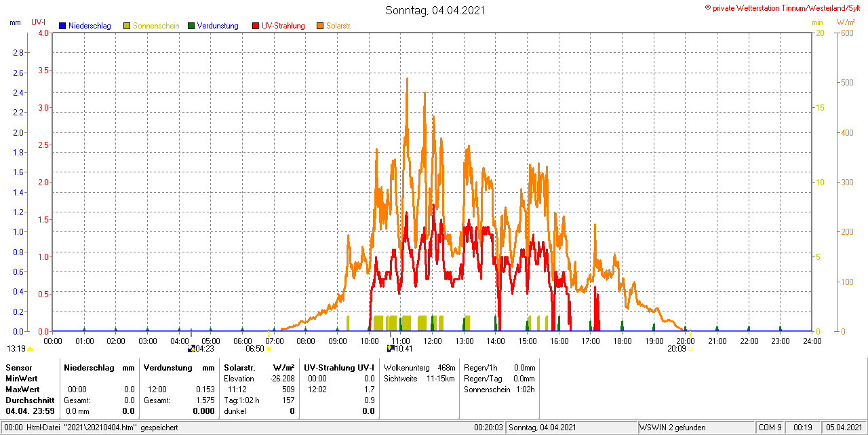Click the 04.04. 23:59 timestamp label
868x435 pixels.
tap(30, 411)
